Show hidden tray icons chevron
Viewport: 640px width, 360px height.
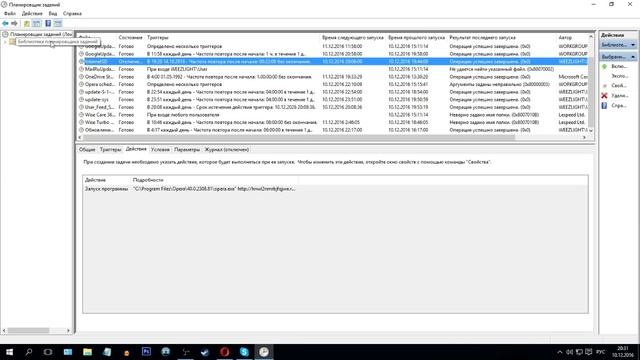click(560, 352)
